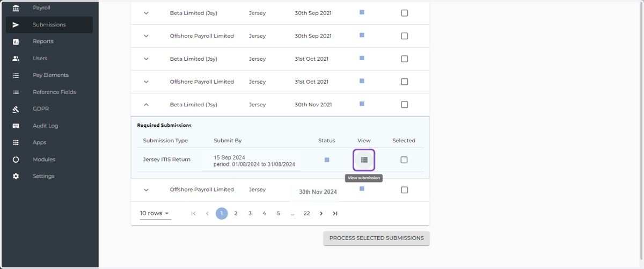Jump to last page icon
644x269 pixels.
[335, 213]
